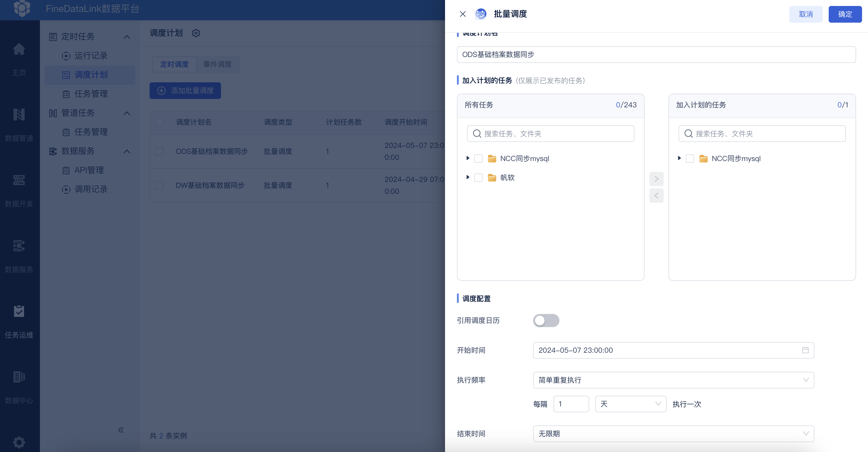The width and height of the screenshot is (868, 452).
Task: Open the 数据管道 sidebar icon
Action: point(19,115)
